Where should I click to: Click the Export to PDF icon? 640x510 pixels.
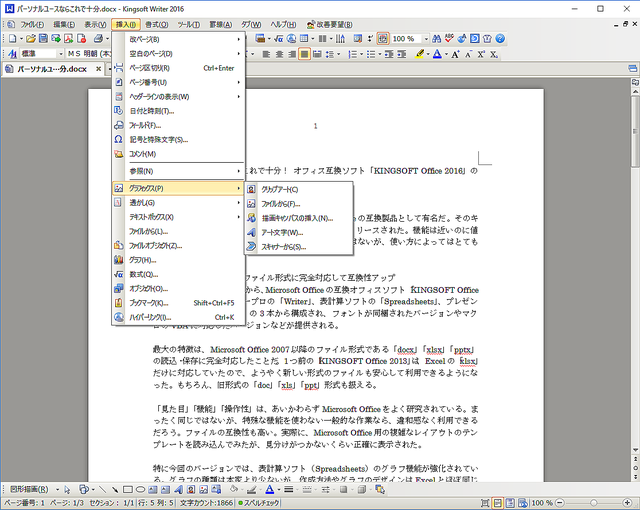pos(69,39)
